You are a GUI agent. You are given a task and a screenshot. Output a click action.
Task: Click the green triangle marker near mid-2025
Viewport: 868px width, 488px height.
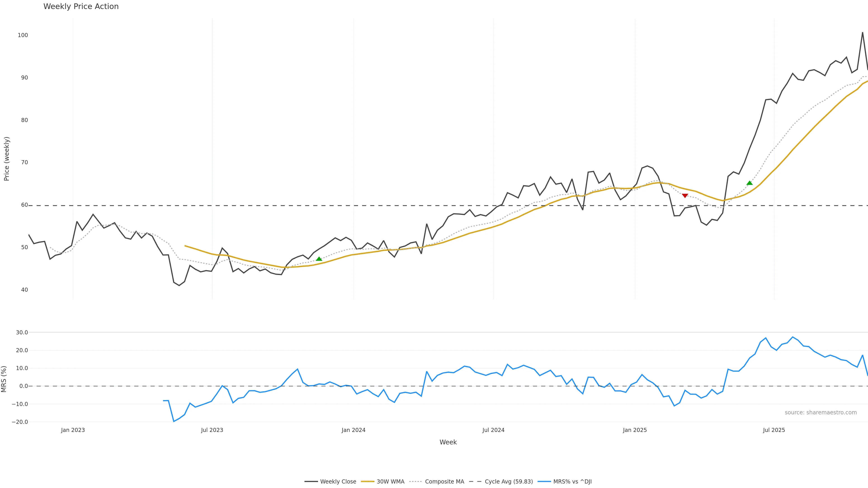[x=749, y=183]
